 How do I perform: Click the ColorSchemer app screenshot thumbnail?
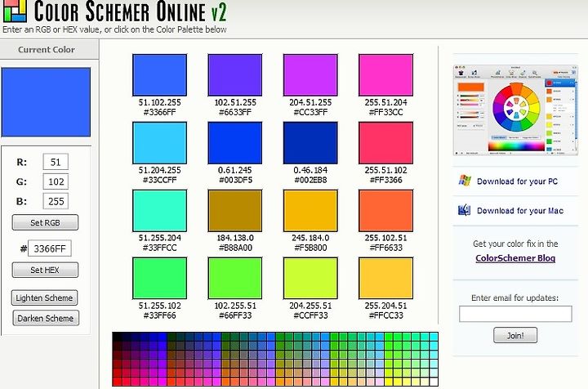click(515, 110)
